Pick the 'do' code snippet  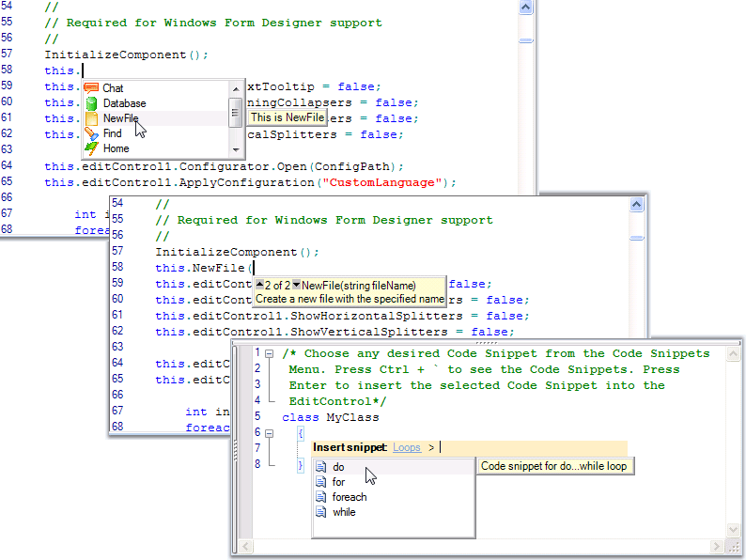coord(394,467)
